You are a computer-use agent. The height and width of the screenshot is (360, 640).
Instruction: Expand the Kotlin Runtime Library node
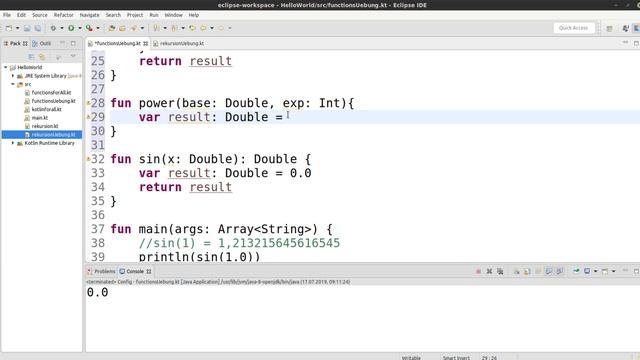click(13, 143)
